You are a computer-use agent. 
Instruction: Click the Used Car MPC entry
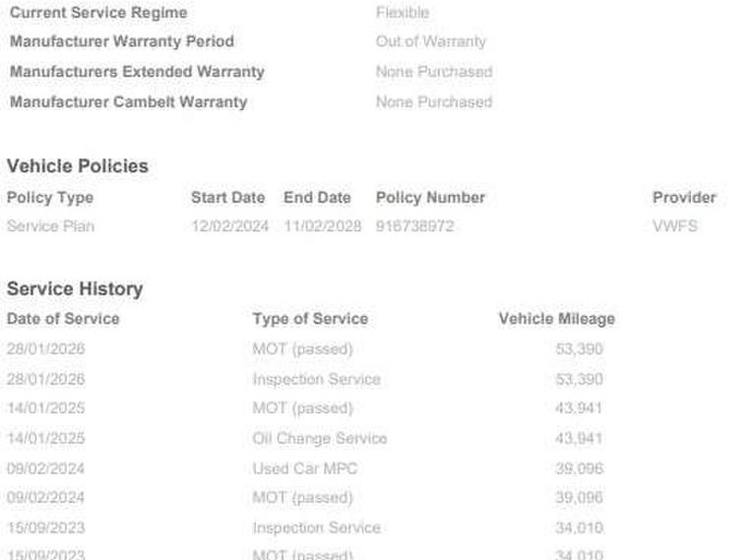tap(304, 468)
